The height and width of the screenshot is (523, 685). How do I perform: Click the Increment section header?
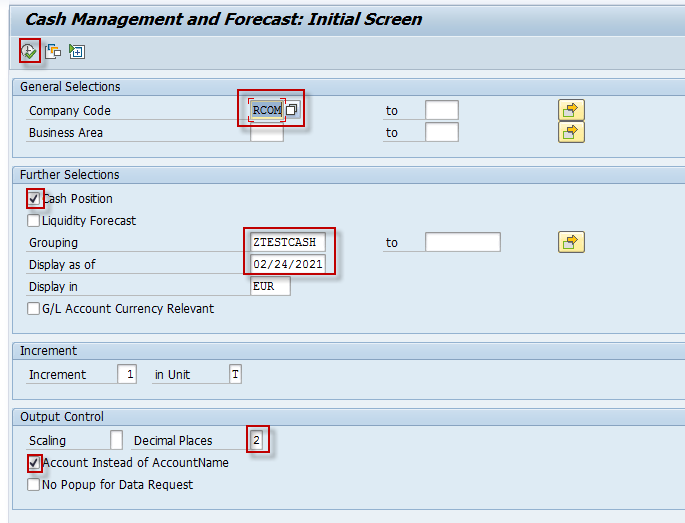tap(48, 351)
